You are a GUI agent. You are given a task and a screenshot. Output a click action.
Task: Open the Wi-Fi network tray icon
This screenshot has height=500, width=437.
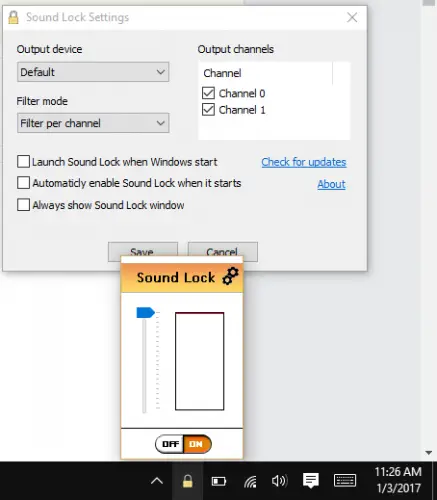[250, 481]
